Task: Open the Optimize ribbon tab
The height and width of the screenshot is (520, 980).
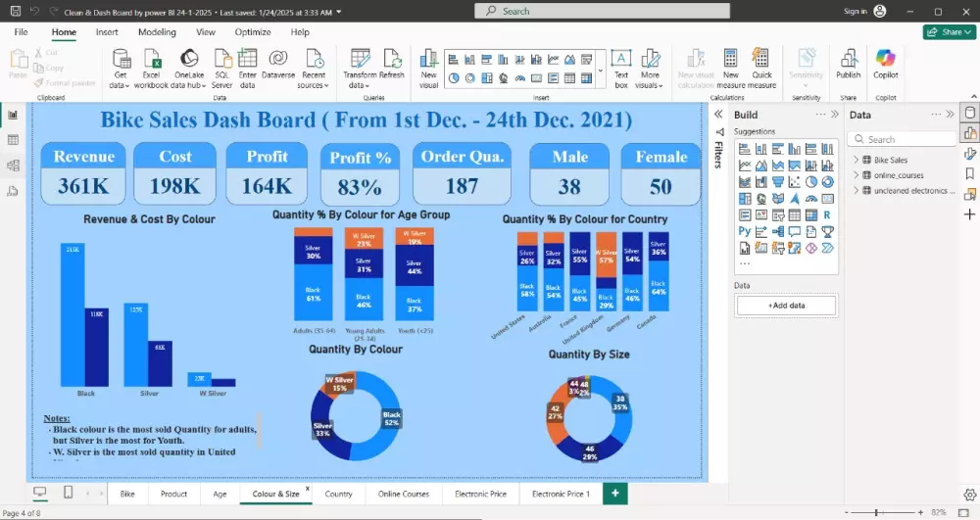Action: (x=253, y=32)
